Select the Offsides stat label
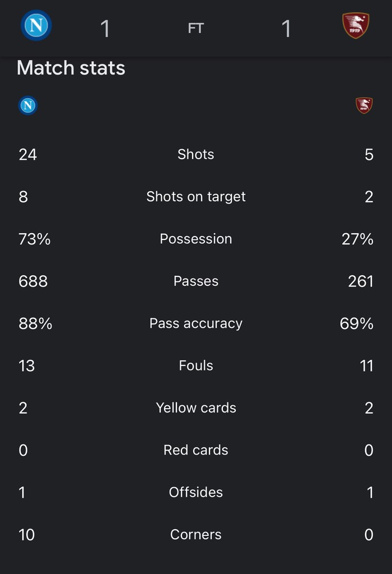The width and height of the screenshot is (392, 574). (195, 492)
